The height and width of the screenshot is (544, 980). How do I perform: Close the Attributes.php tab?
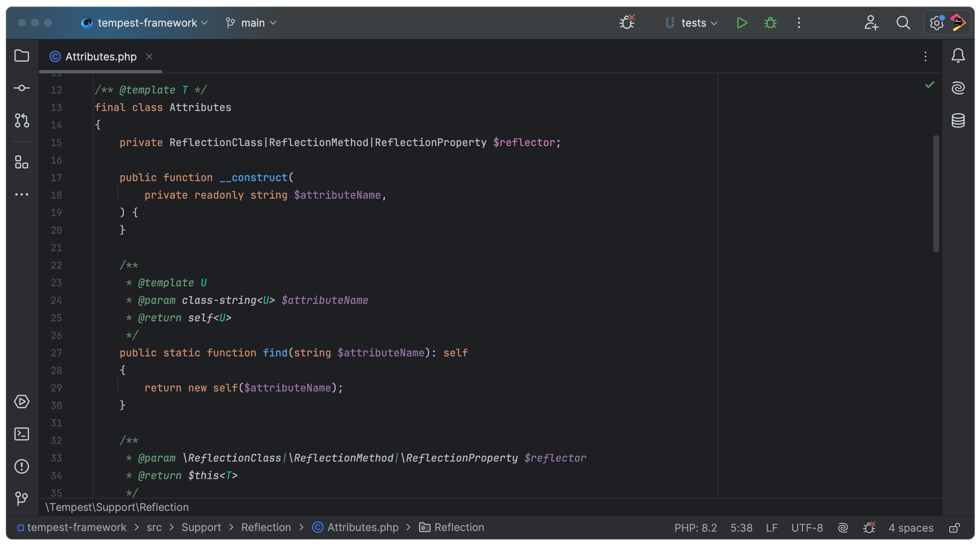pos(149,57)
